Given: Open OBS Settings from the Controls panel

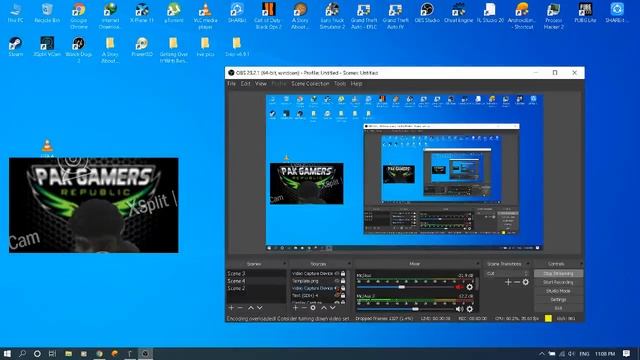Looking at the screenshot, I should click(558, 300).
